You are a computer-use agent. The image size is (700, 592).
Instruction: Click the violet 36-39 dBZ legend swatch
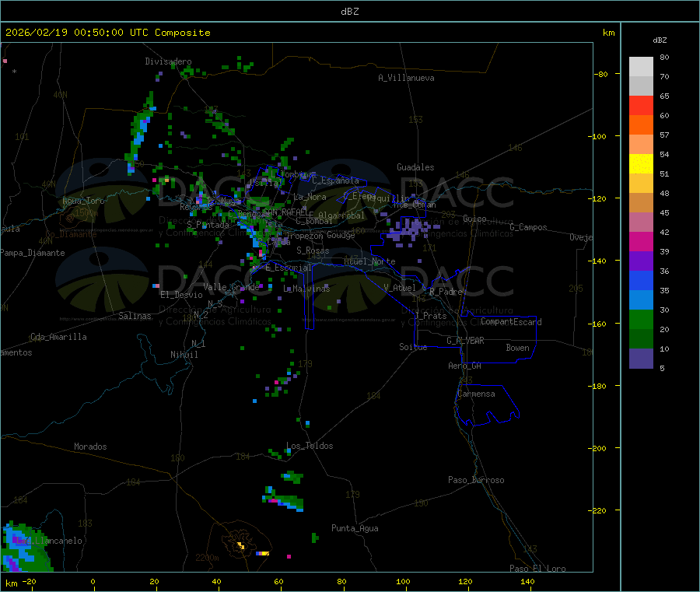(x=641, y=261)
